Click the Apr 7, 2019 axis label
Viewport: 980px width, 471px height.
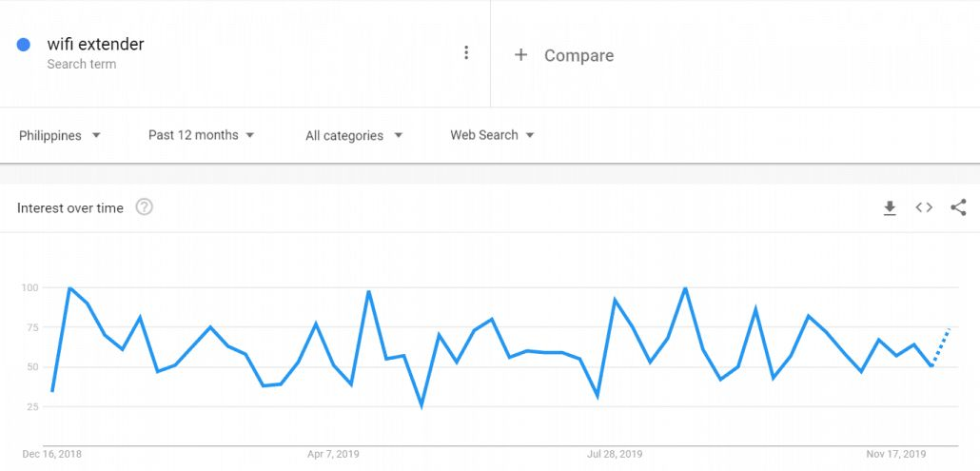[333, 454]
